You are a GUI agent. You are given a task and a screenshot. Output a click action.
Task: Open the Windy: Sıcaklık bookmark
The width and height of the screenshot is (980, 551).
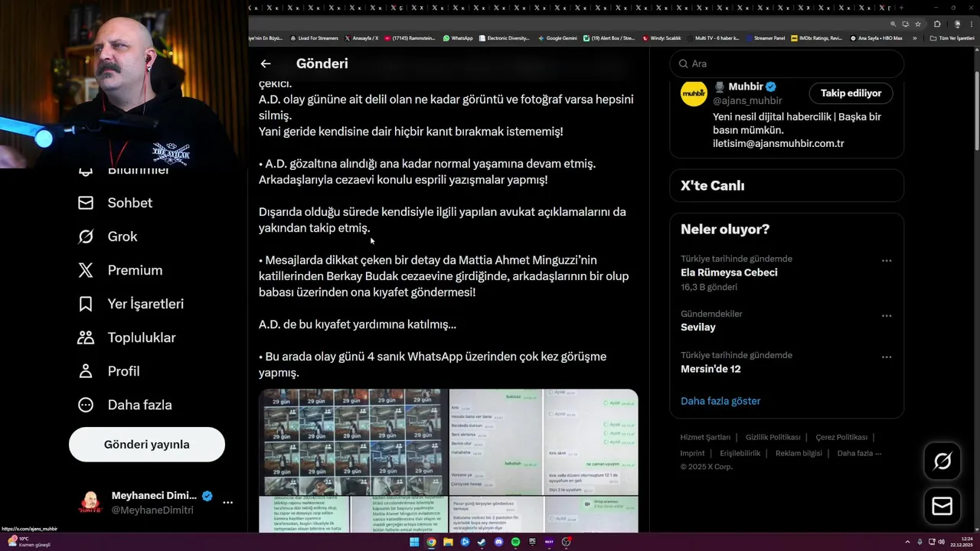click(x=662, y=38)
